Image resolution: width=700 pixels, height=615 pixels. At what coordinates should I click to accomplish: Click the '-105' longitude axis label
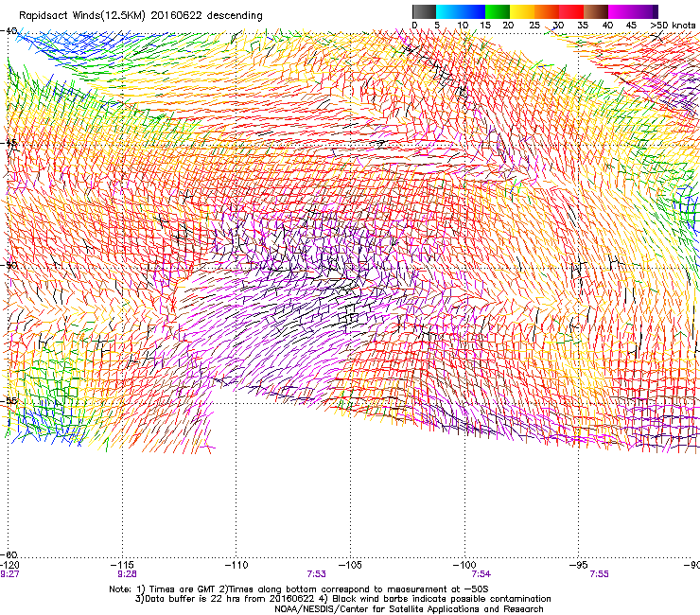click(x=350, y=565)
